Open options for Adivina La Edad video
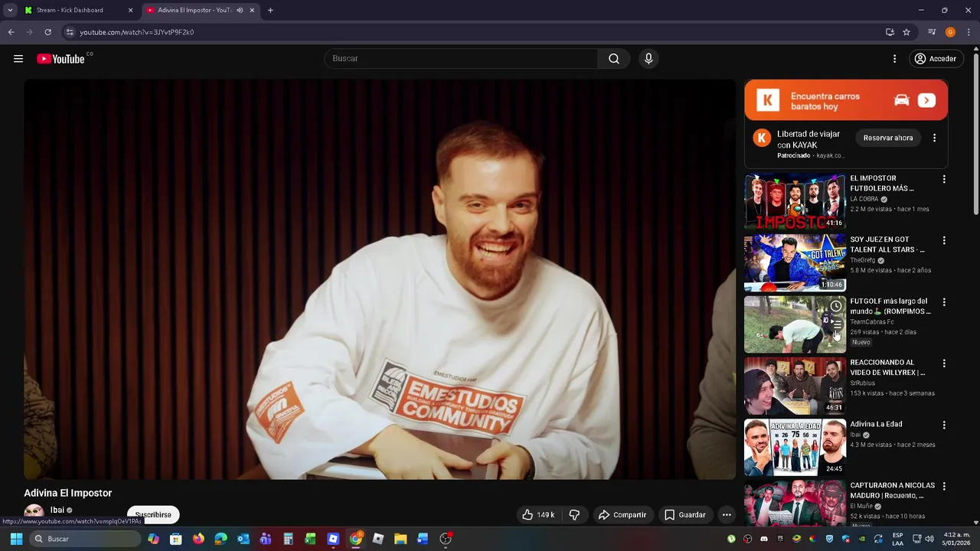 (x=944, y=425)
